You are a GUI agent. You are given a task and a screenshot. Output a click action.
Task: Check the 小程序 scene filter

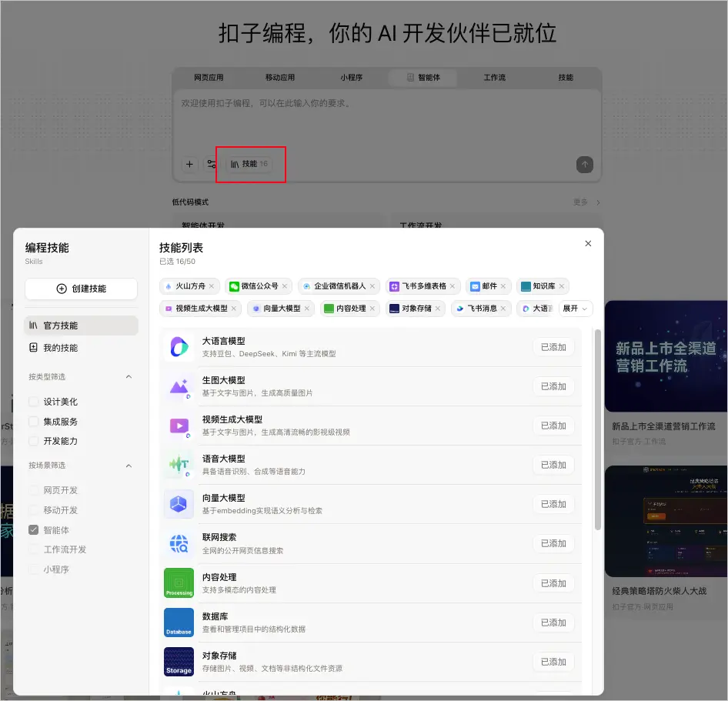[33, 569]
